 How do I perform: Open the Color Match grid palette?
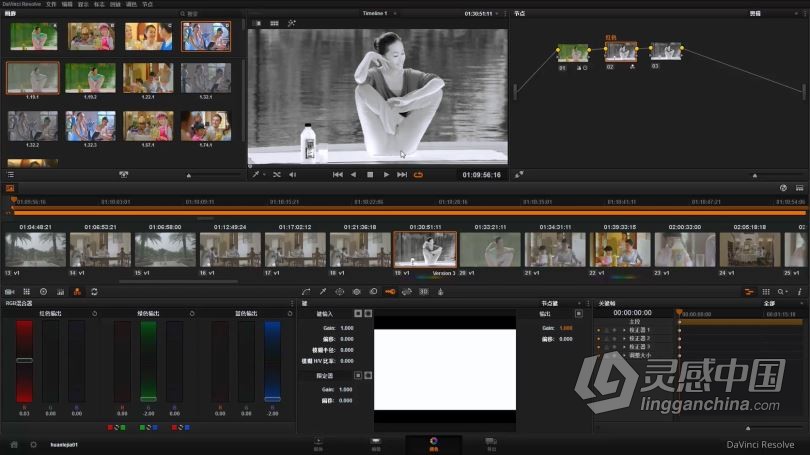coord(27,292)
